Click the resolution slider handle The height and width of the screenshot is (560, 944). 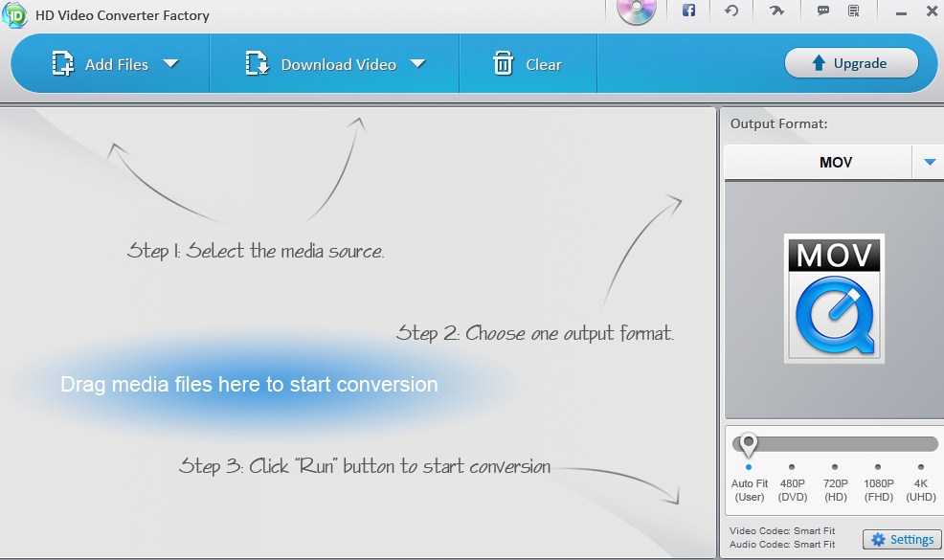(x=749, y=444)
